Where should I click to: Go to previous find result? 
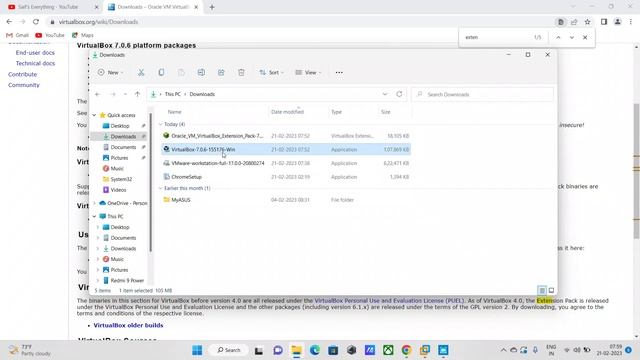click(x=558, y=37)
